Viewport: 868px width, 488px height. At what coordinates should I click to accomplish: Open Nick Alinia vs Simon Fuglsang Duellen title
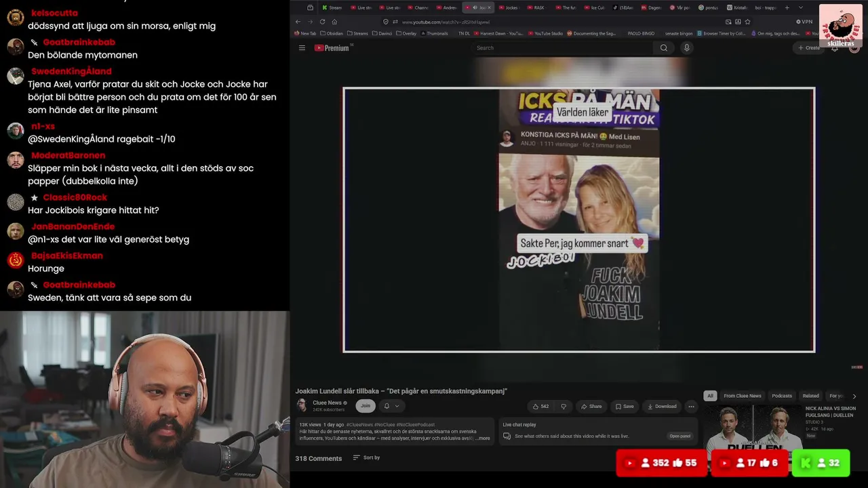(831, 411)
